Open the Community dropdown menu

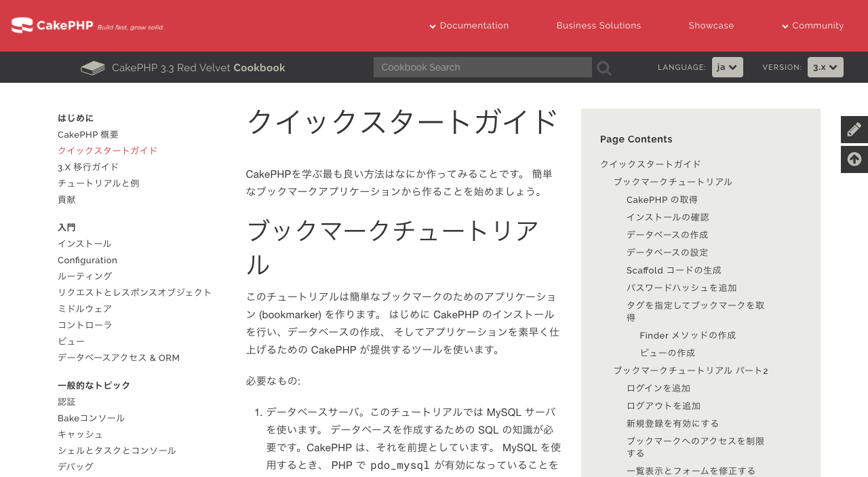[x=812, y=26]
